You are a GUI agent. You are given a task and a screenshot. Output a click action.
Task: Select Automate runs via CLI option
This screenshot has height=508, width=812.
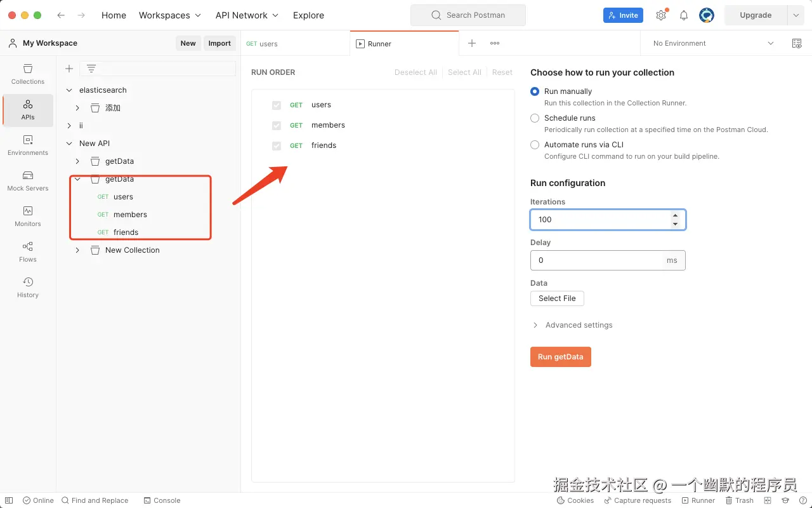click(x=535, y=145)
